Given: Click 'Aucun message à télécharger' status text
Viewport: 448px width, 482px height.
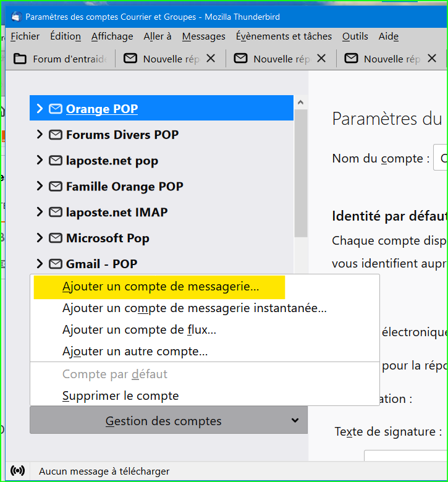Looking at the screenshot, I should coord(104,471).
